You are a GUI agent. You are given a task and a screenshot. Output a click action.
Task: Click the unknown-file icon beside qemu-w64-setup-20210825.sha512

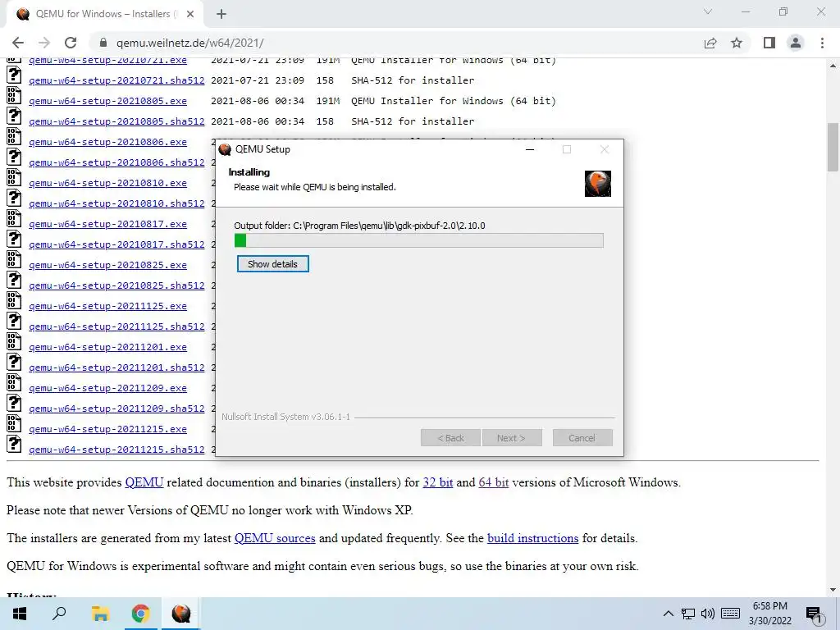[14, 281]
